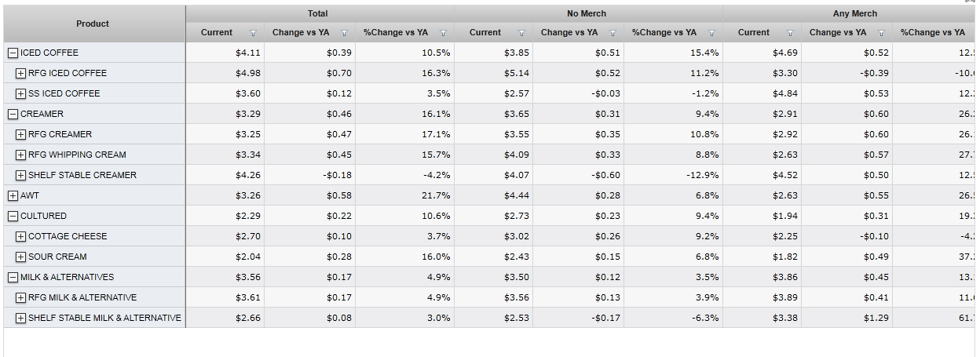The height and width of the screenshot is (357, 980).
Task: Open filter for Total %Change vs YA column
Action: [443, 33]
